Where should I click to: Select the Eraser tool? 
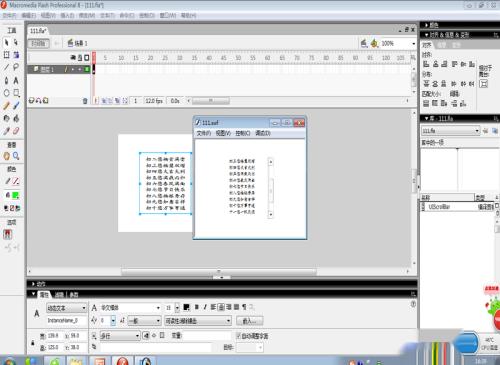[16, 131]
